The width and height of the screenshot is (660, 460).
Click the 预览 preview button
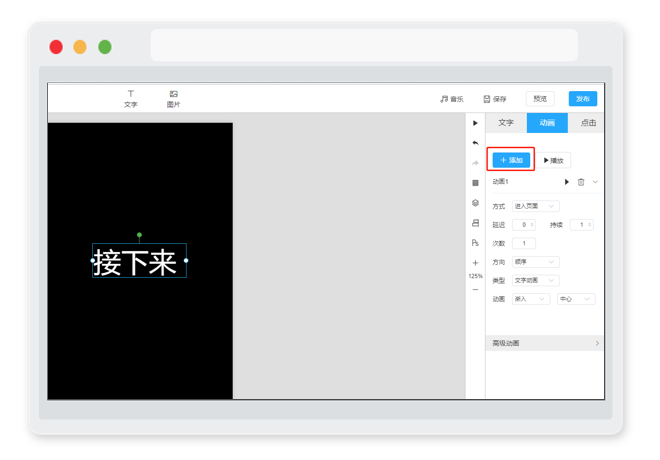(x=540, y=99)
